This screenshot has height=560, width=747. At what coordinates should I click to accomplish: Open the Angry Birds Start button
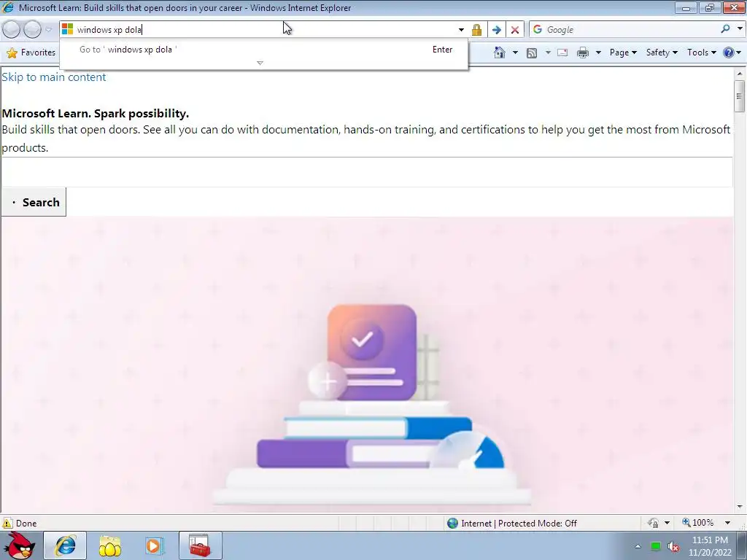(20, 545)
